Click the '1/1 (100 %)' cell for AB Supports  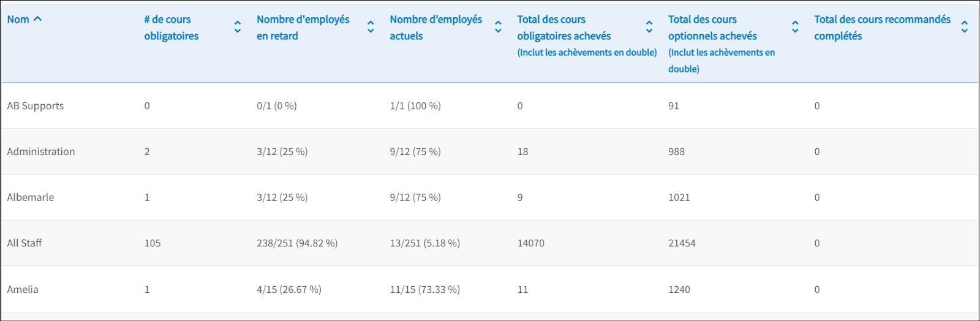click(x=415, y=106)
